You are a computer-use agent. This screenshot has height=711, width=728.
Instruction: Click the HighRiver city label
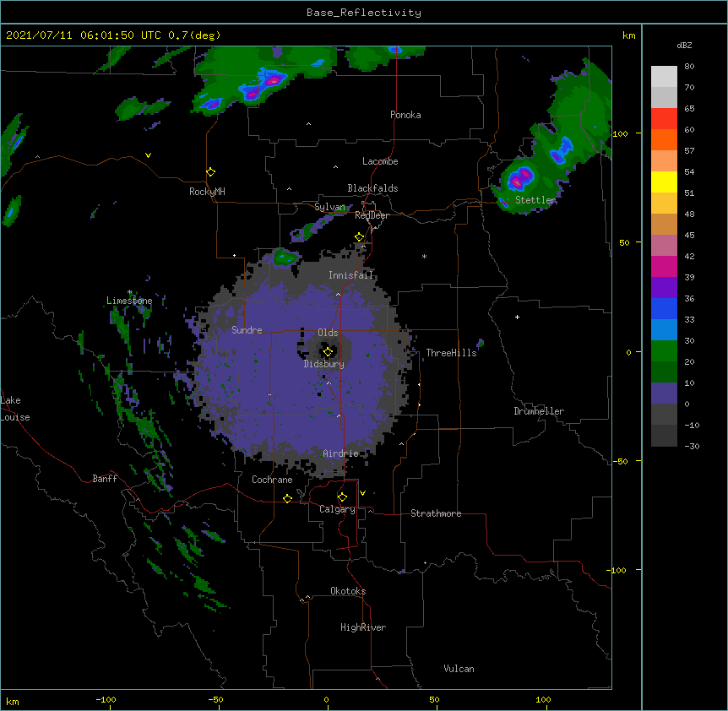(363, 627)
